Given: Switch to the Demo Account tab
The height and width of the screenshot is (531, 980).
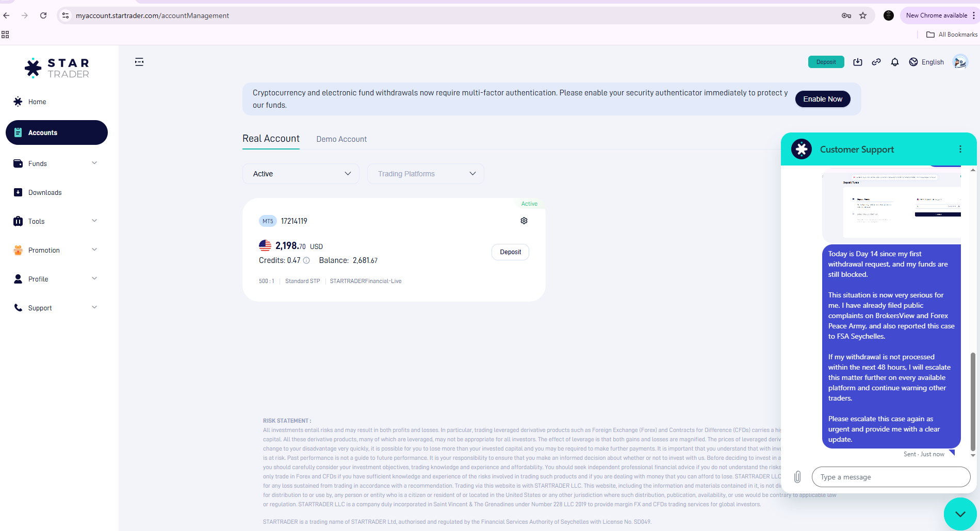Looking at the screenshot, I should click(x=341, y=139).
